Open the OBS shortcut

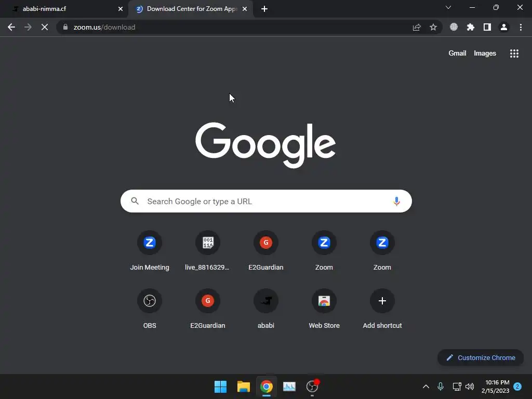coord(150,309)
